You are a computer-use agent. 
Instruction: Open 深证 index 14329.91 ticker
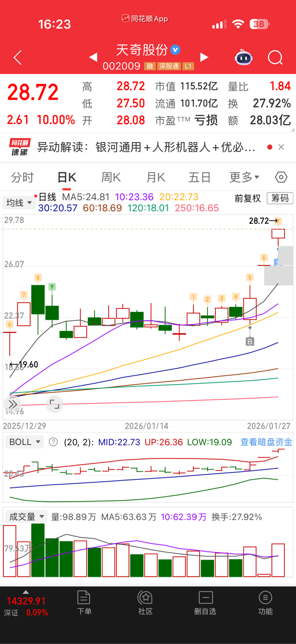(x=26, y=607)
